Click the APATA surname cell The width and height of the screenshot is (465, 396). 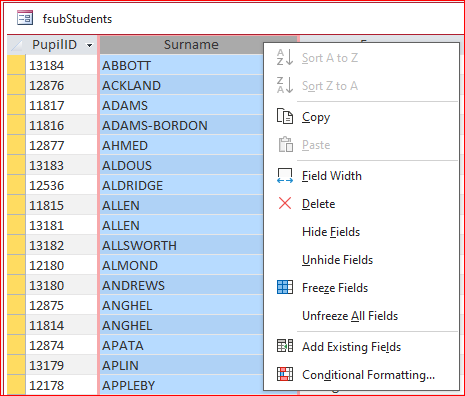coord(182,345)
